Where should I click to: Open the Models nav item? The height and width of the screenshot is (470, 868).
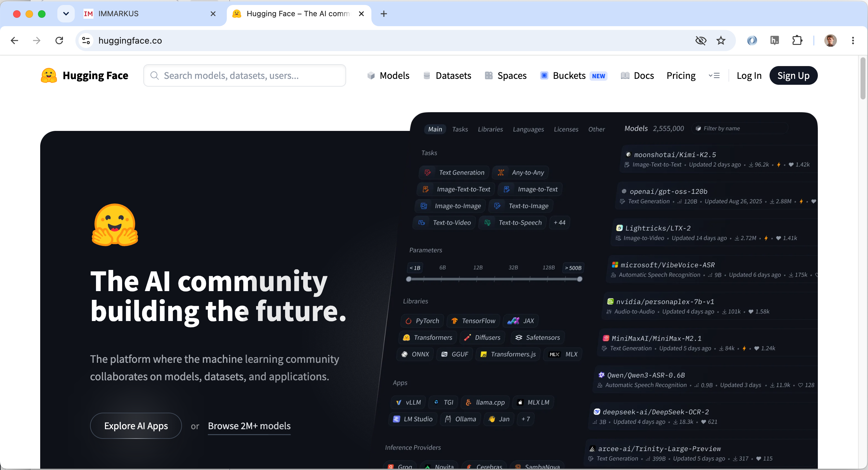[388, 75]
